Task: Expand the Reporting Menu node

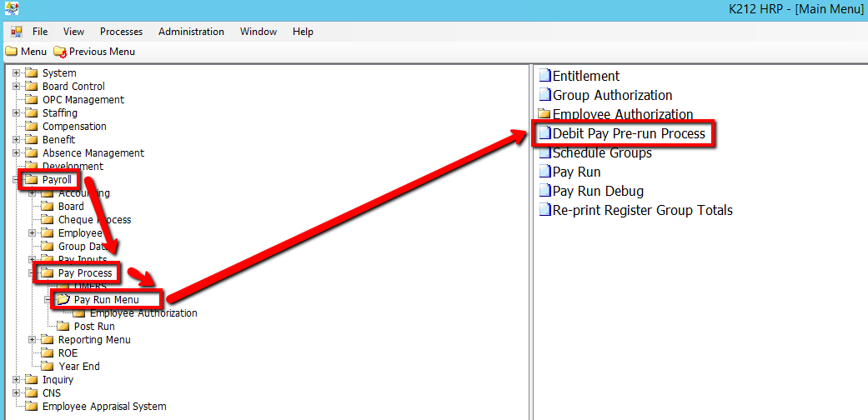Action: pyautogui.click(x=33, y=340)
